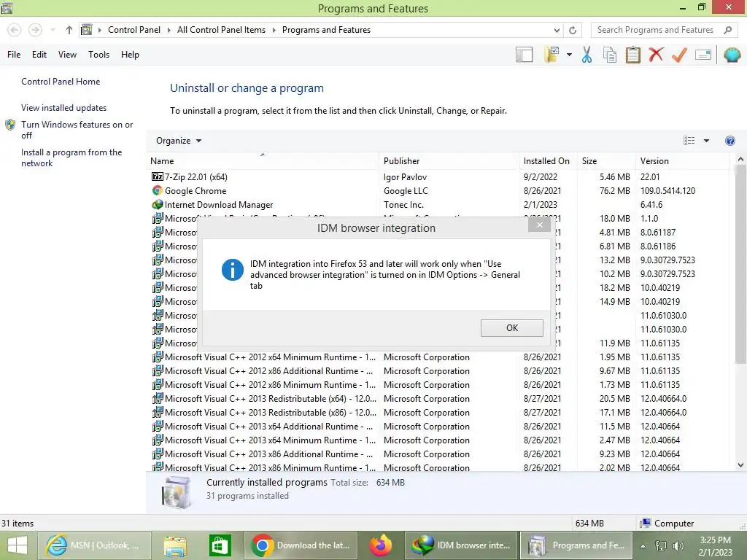Click Install a program from the network
This screenshot has width=747, height=560.
click(x=71, y=157)
